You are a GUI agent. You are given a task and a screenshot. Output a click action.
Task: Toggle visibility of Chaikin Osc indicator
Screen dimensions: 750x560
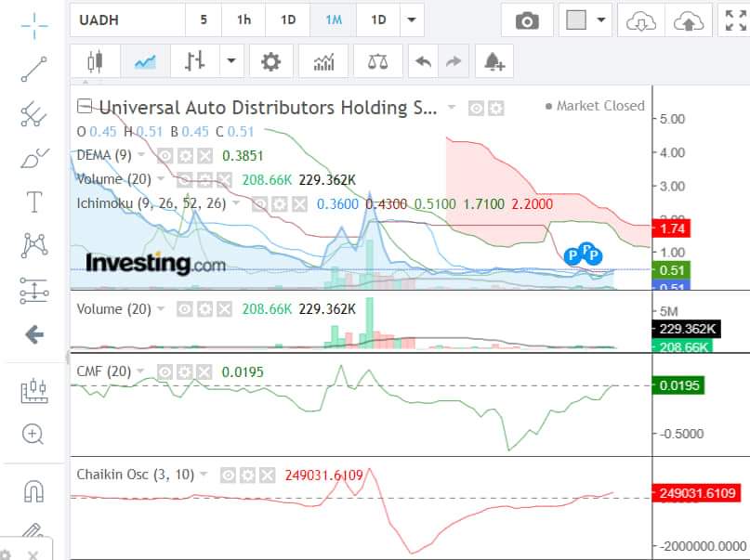228,475
